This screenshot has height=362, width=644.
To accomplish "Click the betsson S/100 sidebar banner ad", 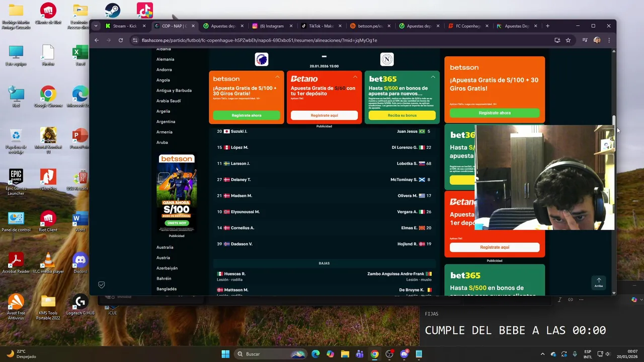I will [177, 193].
